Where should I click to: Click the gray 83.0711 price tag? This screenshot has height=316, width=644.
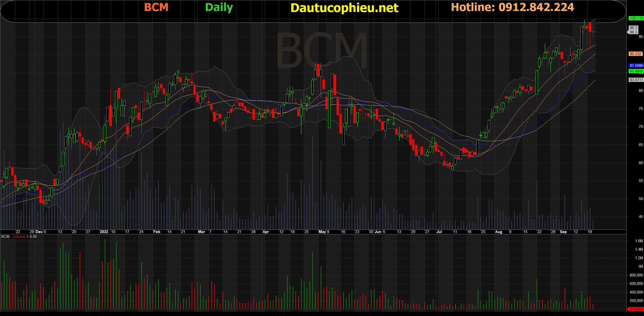coord(636,80)
